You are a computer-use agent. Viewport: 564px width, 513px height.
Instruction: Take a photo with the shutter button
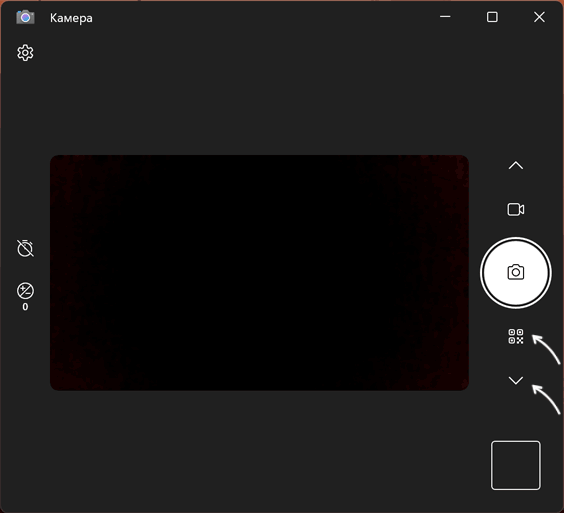pyautogui.click(x=516, y=273)
